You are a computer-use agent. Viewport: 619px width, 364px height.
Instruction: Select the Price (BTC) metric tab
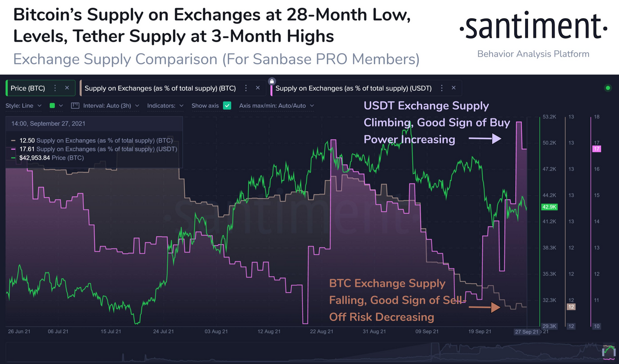tap(28, 88)
